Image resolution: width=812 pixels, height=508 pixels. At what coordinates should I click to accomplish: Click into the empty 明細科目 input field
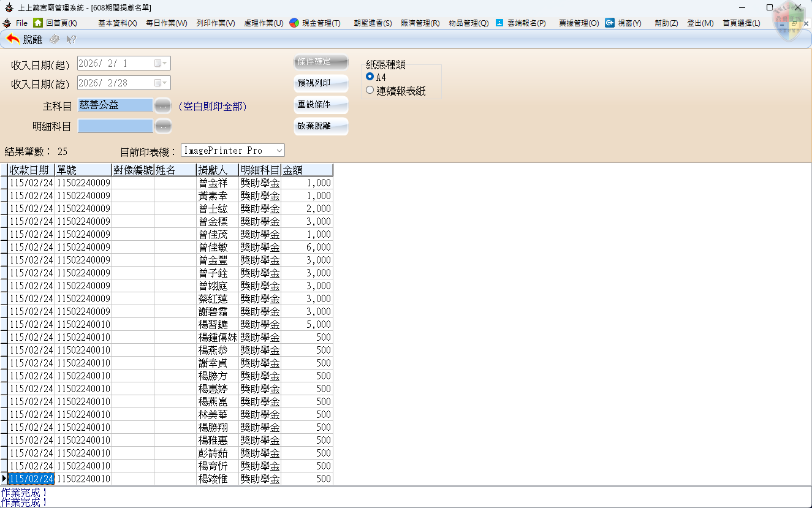pos(115,126)
